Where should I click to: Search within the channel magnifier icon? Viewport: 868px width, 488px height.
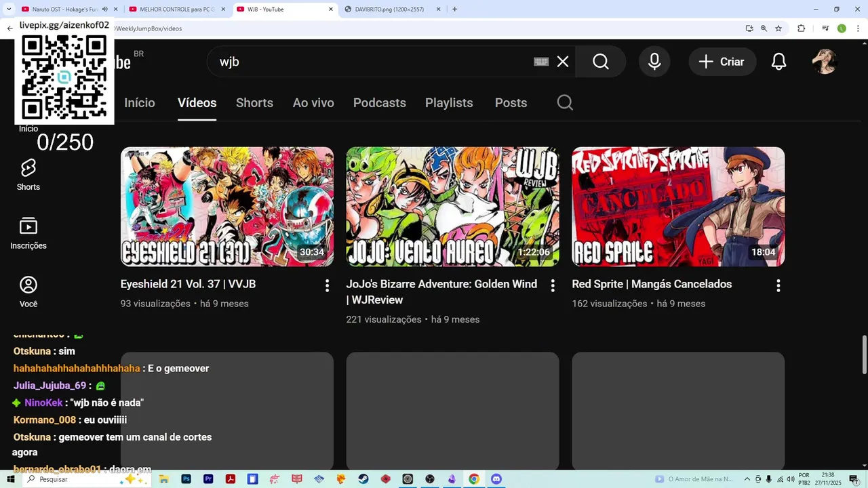tap(565, 102)
